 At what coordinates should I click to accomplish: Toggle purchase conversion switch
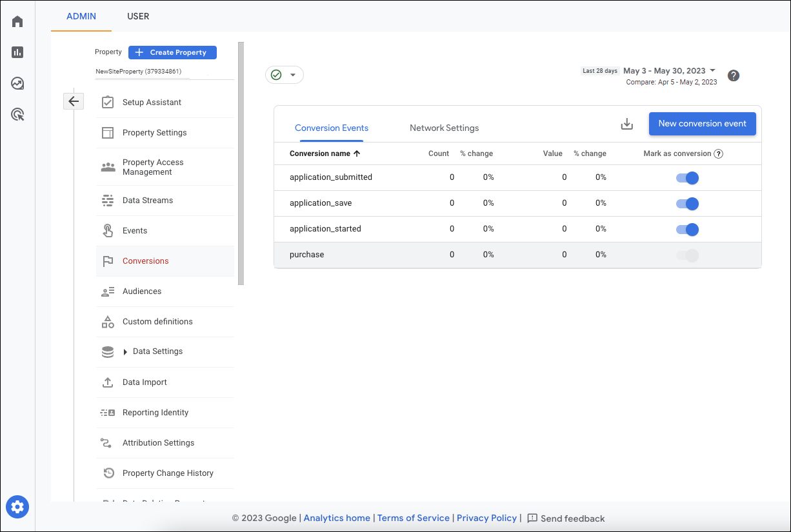(x=688, y=255)
